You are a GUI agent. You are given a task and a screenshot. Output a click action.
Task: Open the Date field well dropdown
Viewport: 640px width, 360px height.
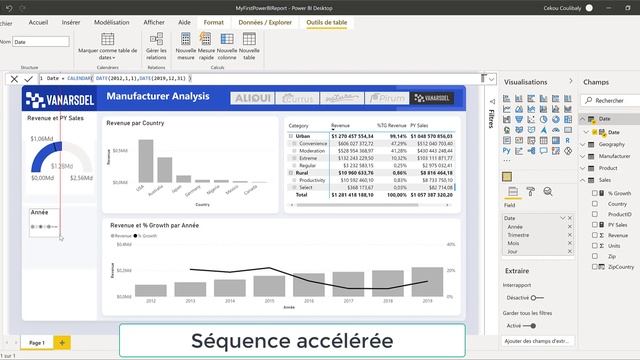[562, 218]
